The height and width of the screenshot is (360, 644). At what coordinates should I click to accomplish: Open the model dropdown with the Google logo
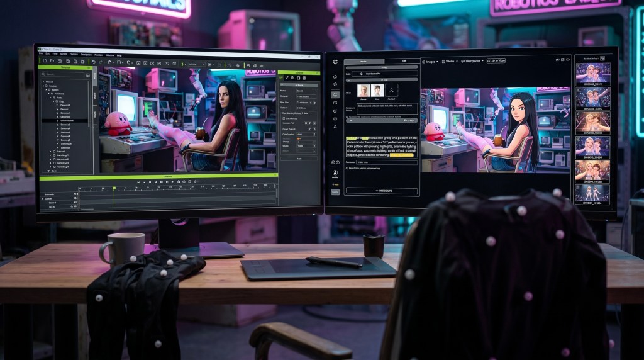[384, 74]
